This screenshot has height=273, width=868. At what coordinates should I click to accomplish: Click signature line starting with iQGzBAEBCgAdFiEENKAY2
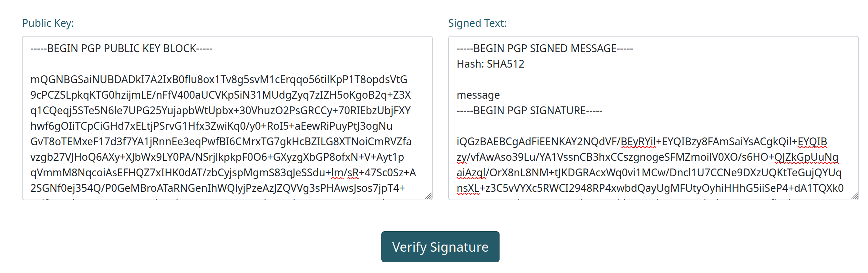[x=642, y=141]
